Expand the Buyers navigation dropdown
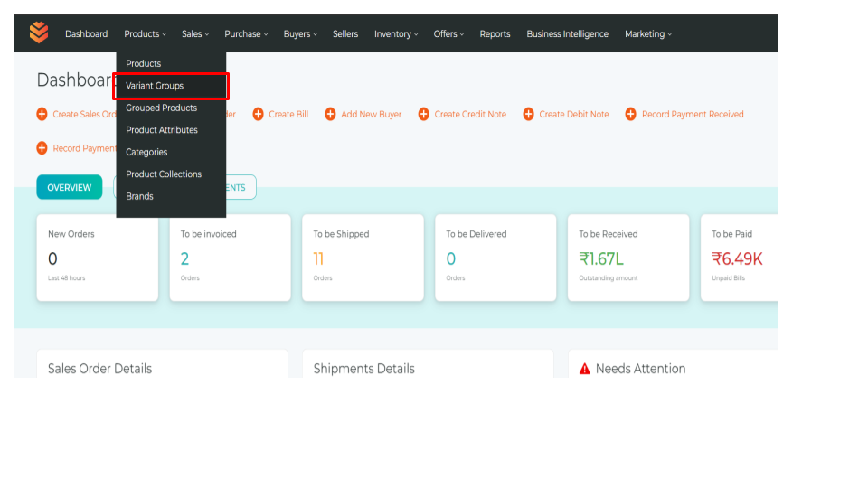This screenshot has width=868, height=488. (x=300, y=33)
